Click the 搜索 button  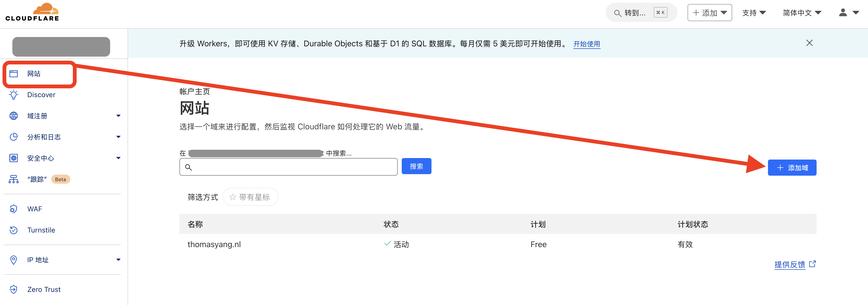coord(416,166)
